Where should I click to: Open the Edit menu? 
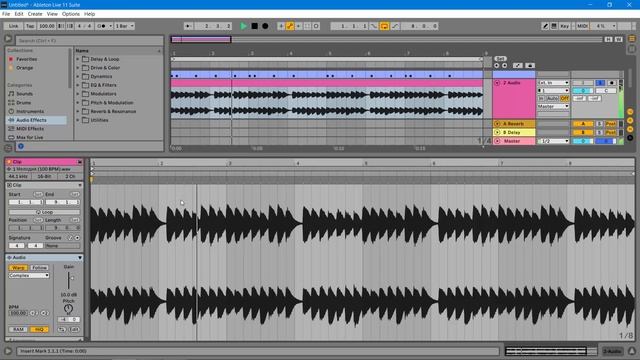(x=19, y=14)
